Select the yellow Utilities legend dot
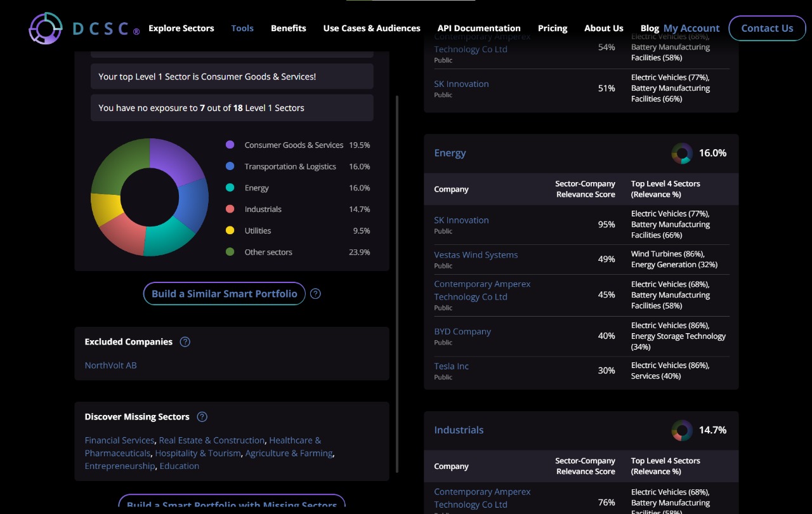 (230, 230)
